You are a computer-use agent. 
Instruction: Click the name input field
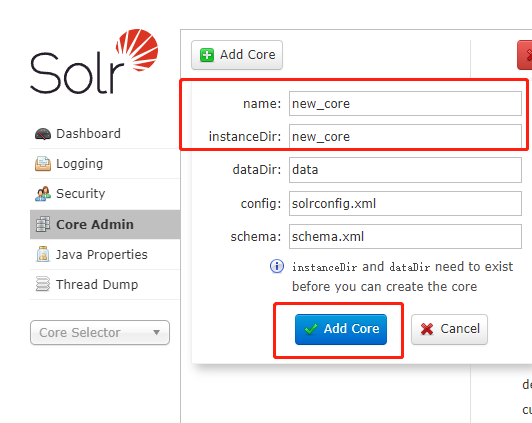point(405,103)
